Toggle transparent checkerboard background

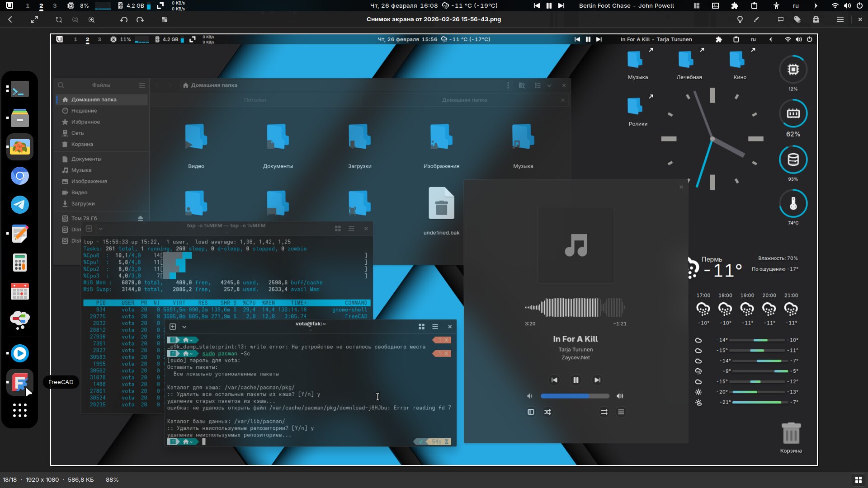(x=165, y=19)
